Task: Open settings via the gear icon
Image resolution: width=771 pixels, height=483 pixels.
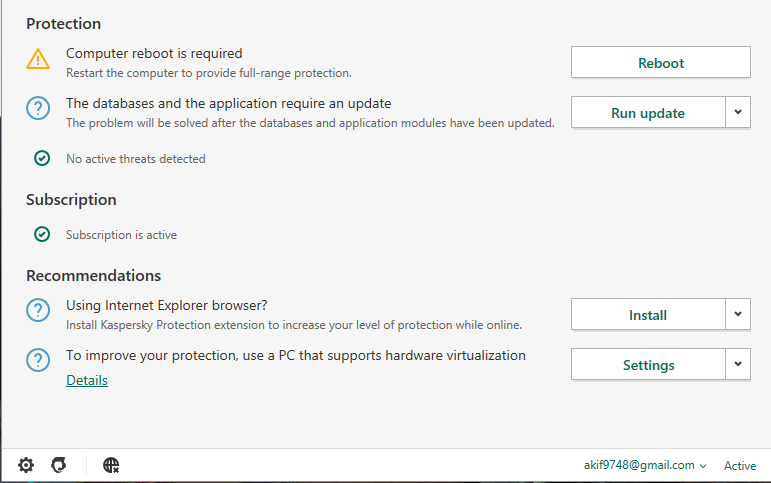Action: tap(26, 465)
